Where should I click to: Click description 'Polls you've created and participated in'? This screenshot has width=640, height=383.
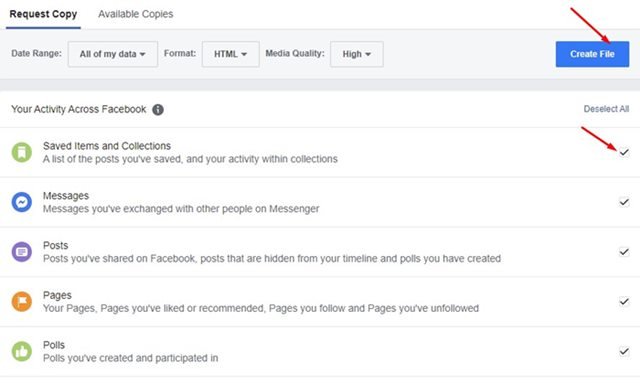131,358
